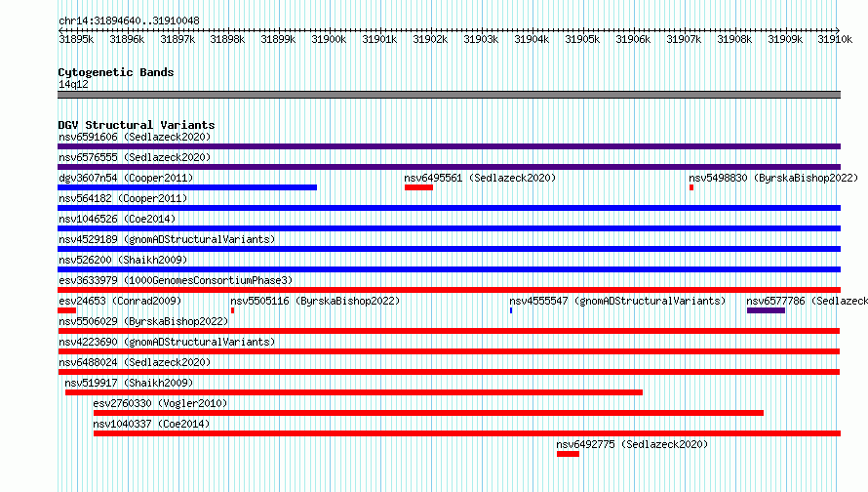The image size is (868, 492).
Task: Click the nsv1040337 (Coe2014) label
Action: coord(151,424)
